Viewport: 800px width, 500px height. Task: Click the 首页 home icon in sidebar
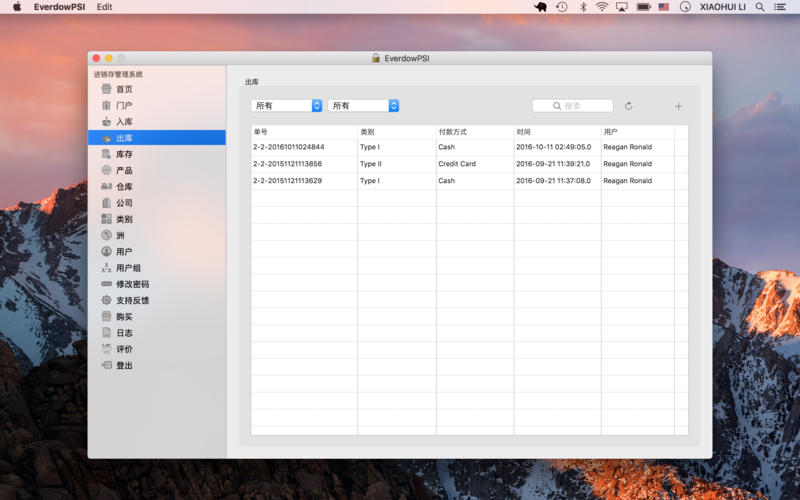tap(106, 89)
